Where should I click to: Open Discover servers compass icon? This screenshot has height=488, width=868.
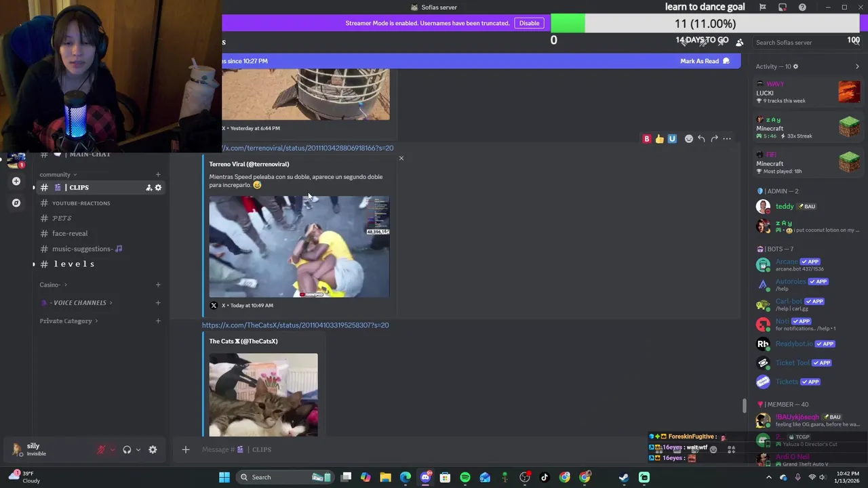[x=16, y=203]
